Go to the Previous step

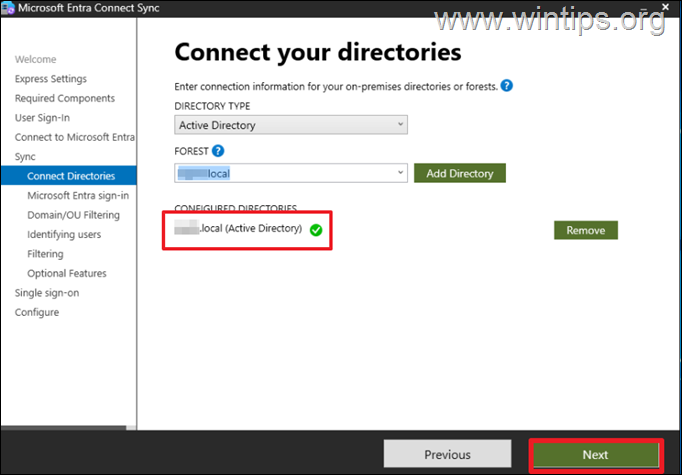tap(447, 455)
